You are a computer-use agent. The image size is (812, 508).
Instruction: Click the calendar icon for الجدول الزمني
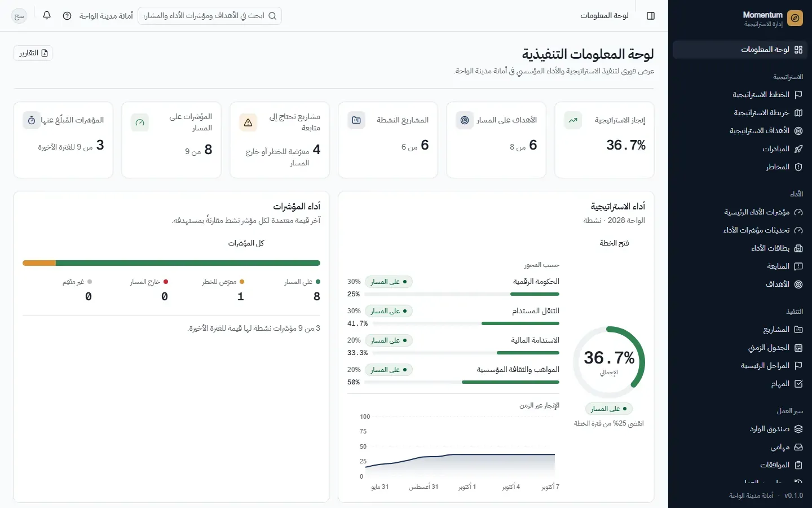click(798, 348)
